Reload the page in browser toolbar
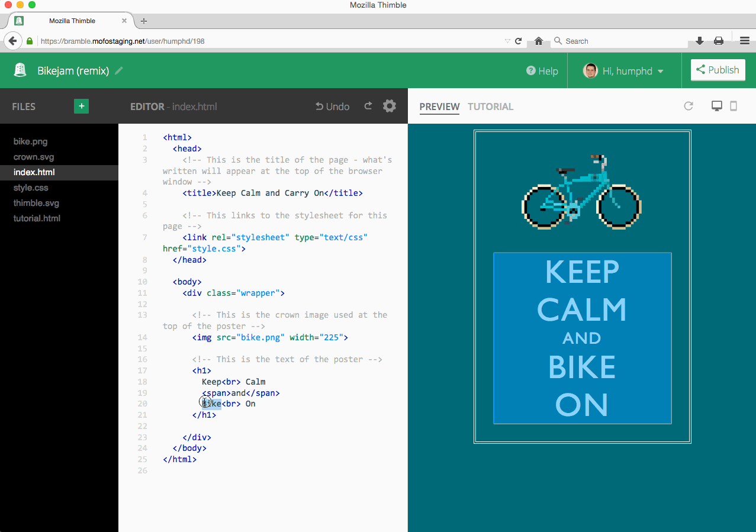756x532 pixels. [x=519, y=41]
